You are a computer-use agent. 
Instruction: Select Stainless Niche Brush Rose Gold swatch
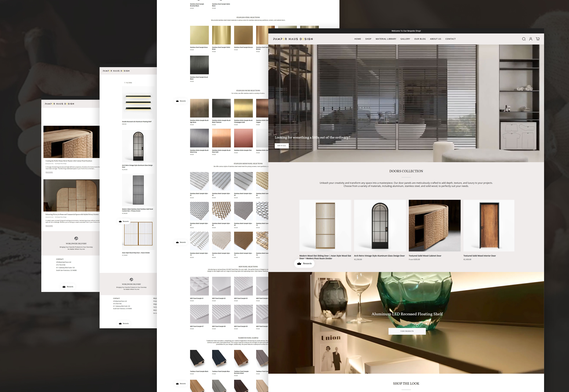[221, 138]
